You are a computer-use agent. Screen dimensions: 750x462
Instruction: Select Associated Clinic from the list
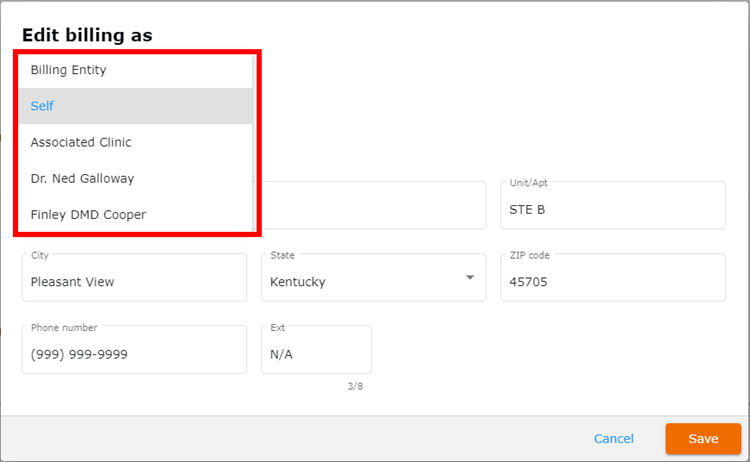[x=135, y=143]
